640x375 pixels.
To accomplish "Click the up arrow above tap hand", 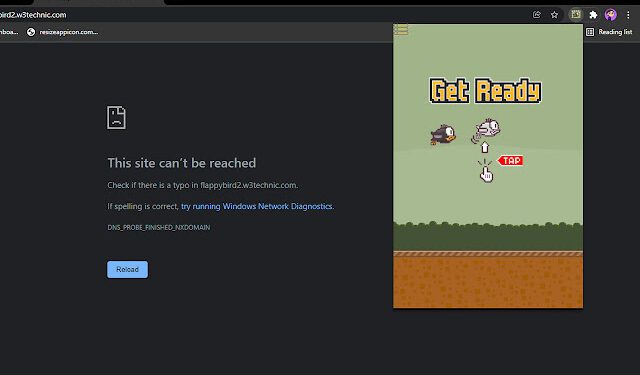I will (x=484, y=147).
